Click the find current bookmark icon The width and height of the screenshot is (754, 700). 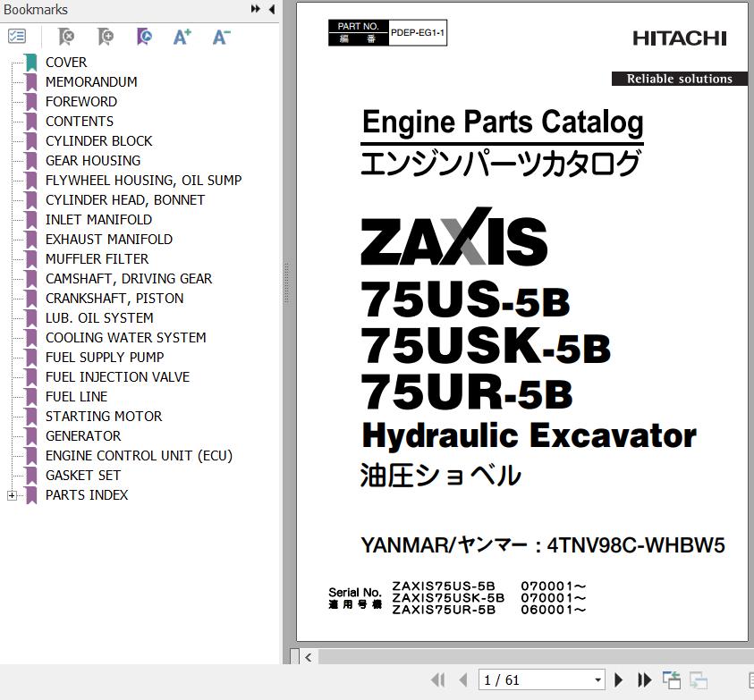[144, 36]
